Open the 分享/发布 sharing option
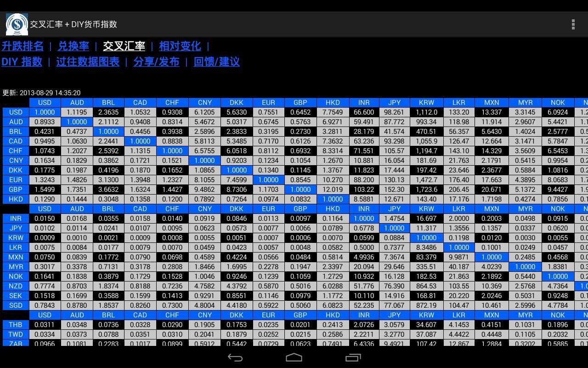The image size is (588, 368). click(x=156, y=62)
